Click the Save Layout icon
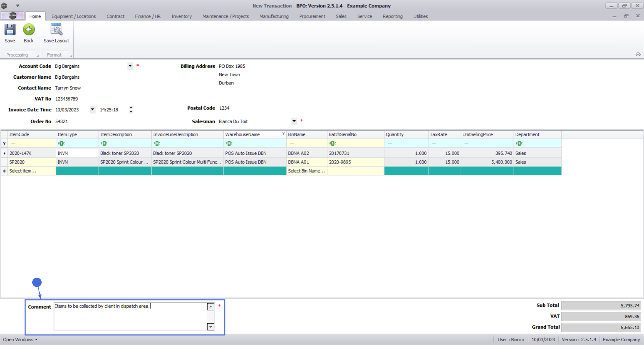The height and width of the screenshot is (345, 644). [x=56, y=30]
